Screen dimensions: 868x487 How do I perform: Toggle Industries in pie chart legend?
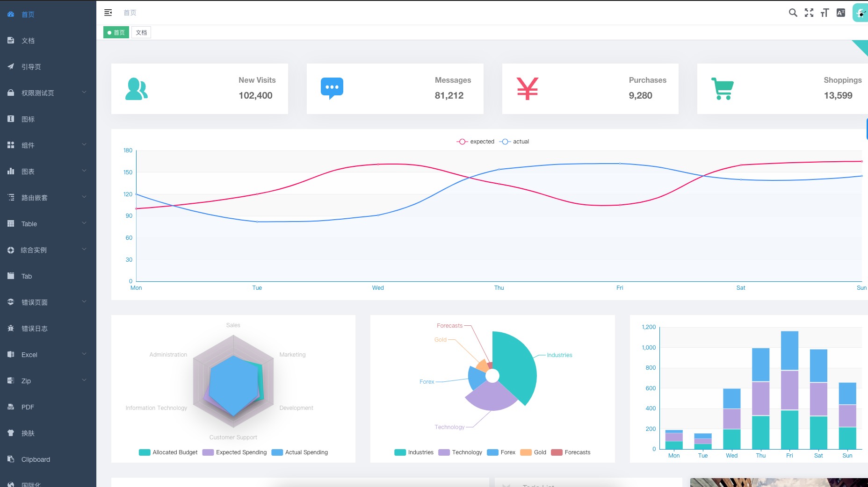click(x=414, y=452)
